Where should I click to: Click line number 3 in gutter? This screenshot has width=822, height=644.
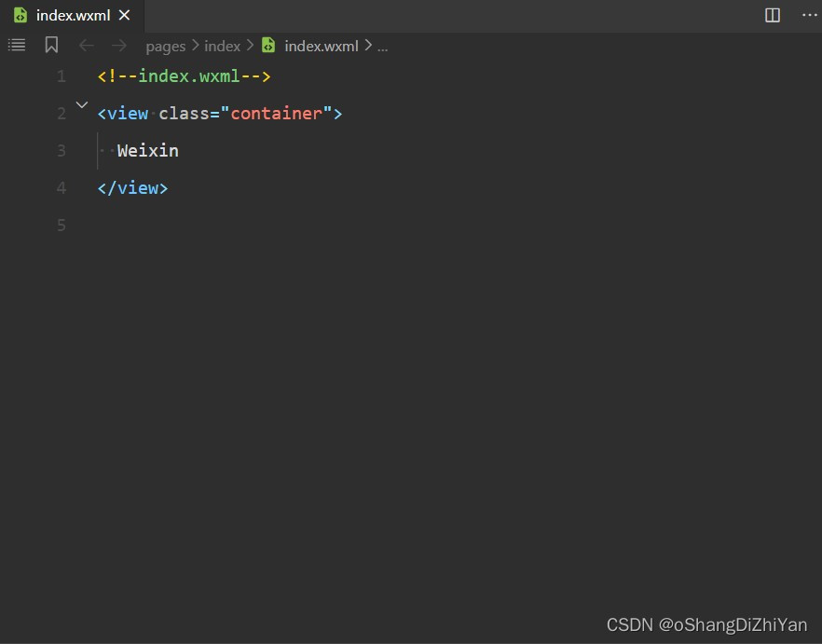[x=62, y=151]
